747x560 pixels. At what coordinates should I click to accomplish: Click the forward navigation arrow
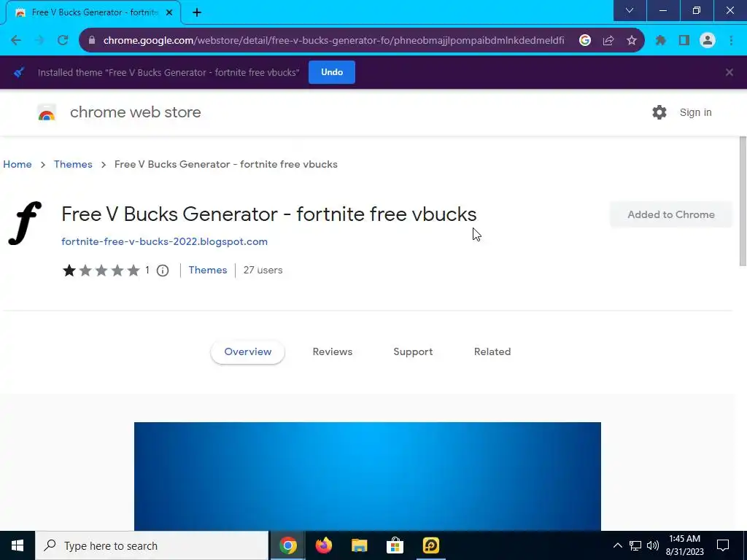click(39, 41)
